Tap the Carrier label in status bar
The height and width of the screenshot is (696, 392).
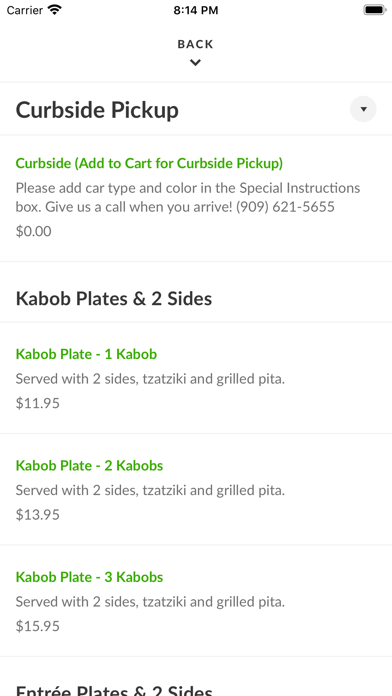25,10
